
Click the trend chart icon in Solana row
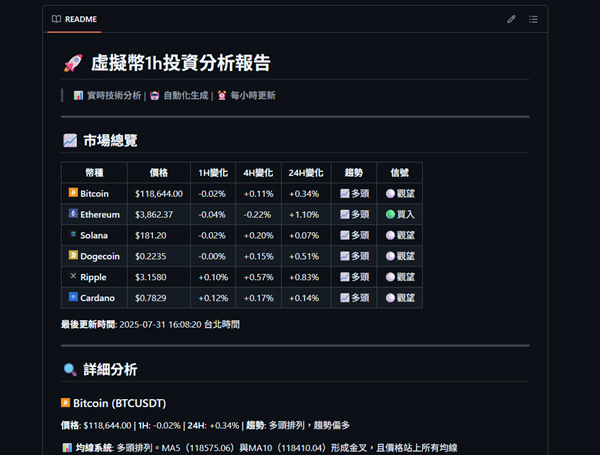click(345, 235)
